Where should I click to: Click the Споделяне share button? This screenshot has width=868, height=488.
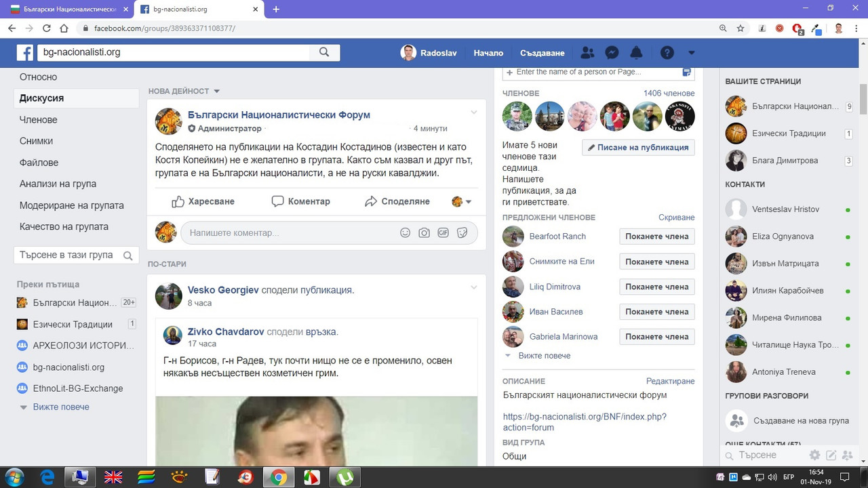pyautogui.click(x=397, y=201)
